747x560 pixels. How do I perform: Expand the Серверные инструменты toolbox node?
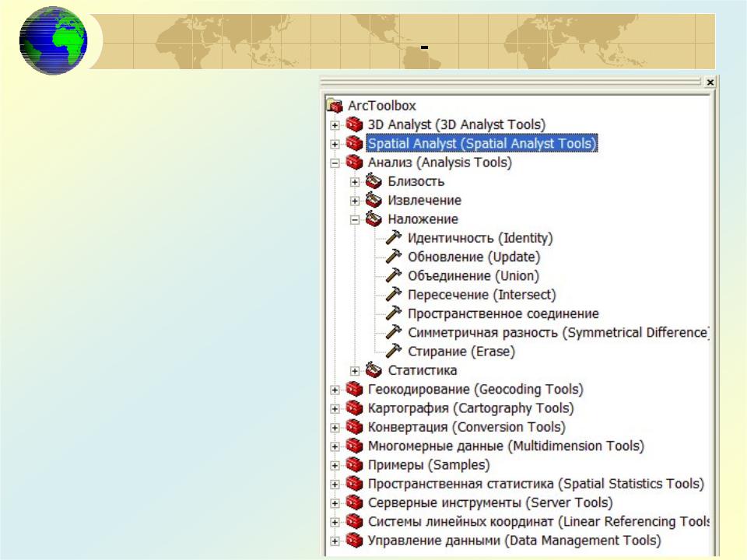point(335,503)
